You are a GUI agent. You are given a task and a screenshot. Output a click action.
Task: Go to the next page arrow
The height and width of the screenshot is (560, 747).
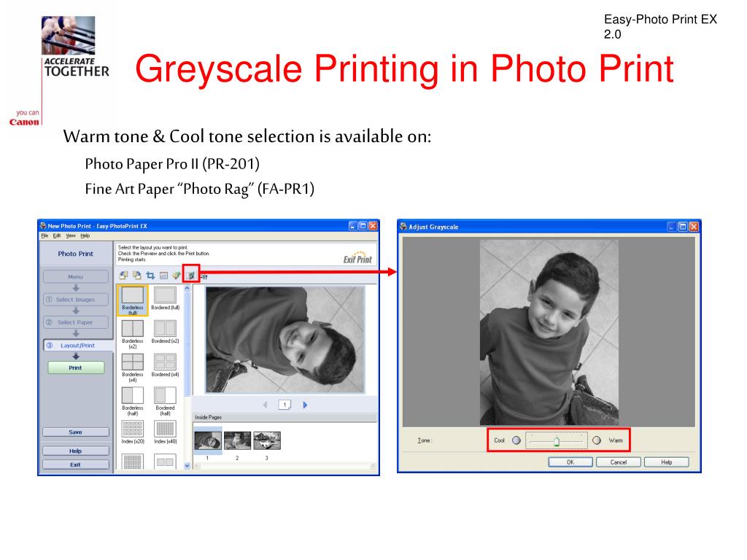click(x=305, y=405)
